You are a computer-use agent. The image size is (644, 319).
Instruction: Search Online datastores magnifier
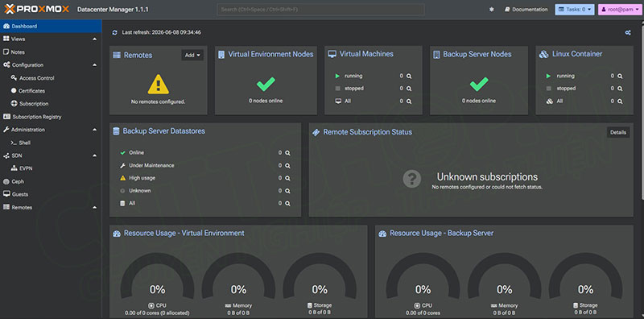pyautogui.click(x=288, y=153)
